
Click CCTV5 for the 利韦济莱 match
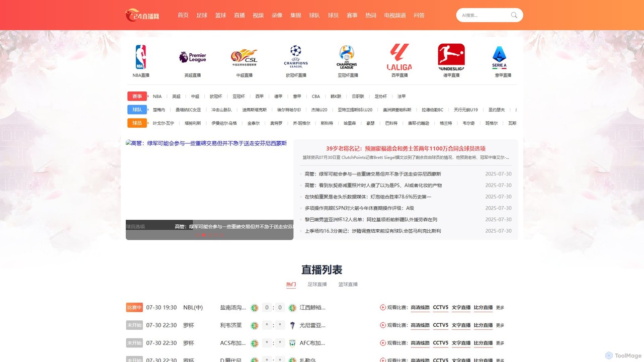click(441, 325)
